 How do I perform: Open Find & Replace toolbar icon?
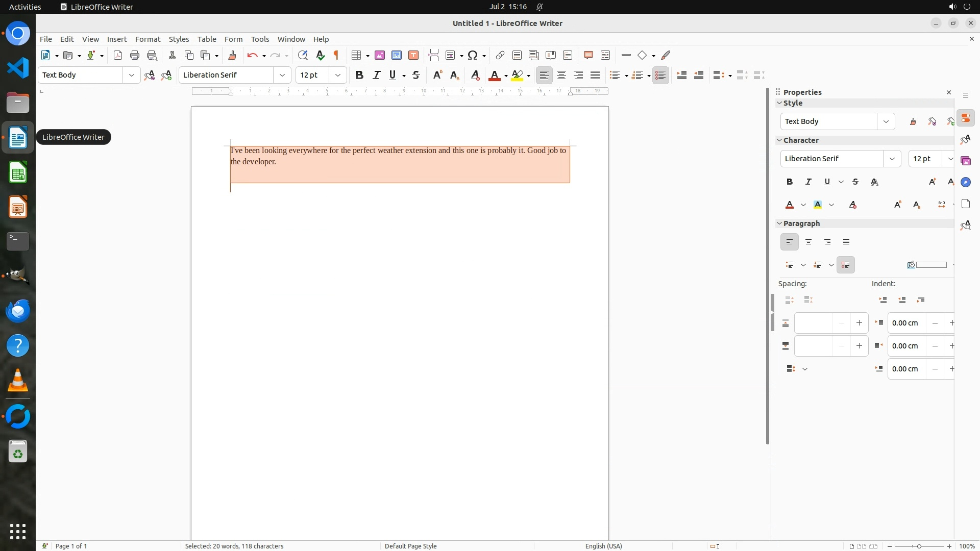point(303,55)
